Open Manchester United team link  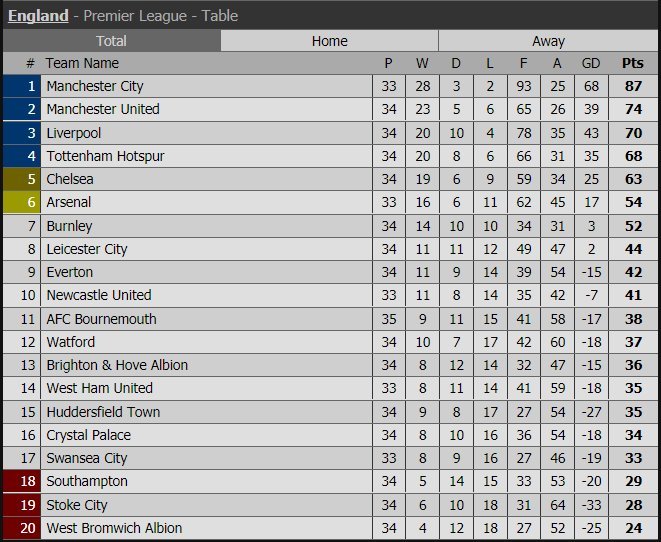point(103,109)
